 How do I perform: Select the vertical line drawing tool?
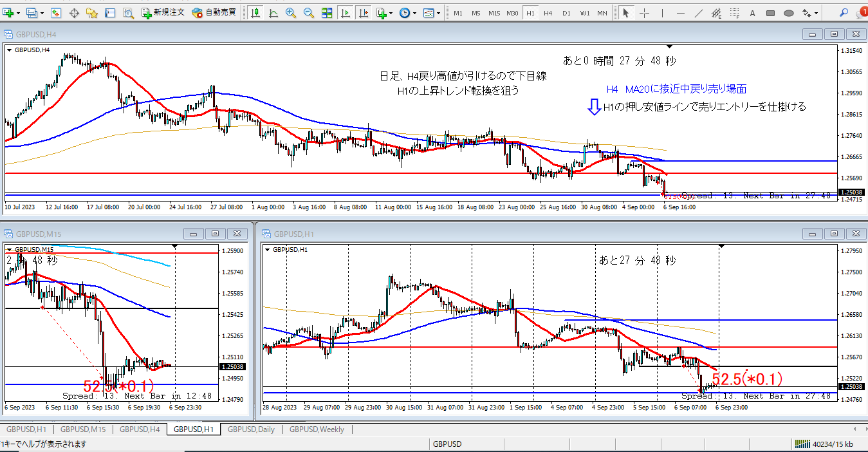[663, 13]
